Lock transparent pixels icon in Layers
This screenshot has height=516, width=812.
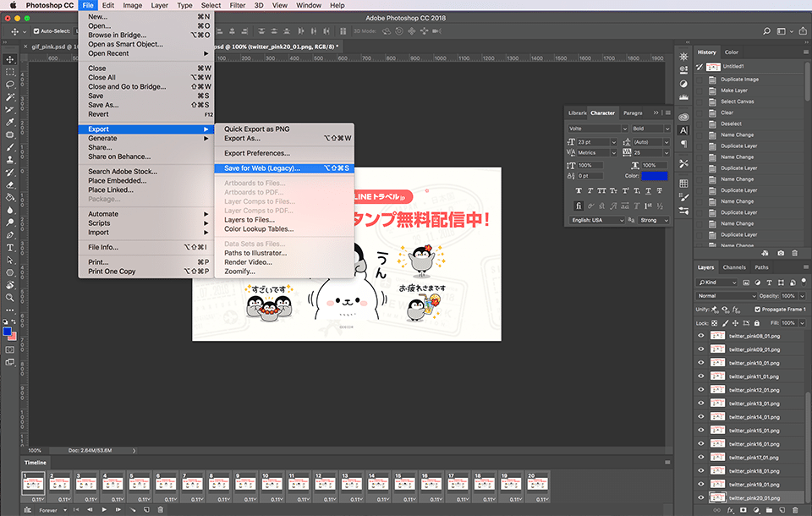click(x=715, y=323)
